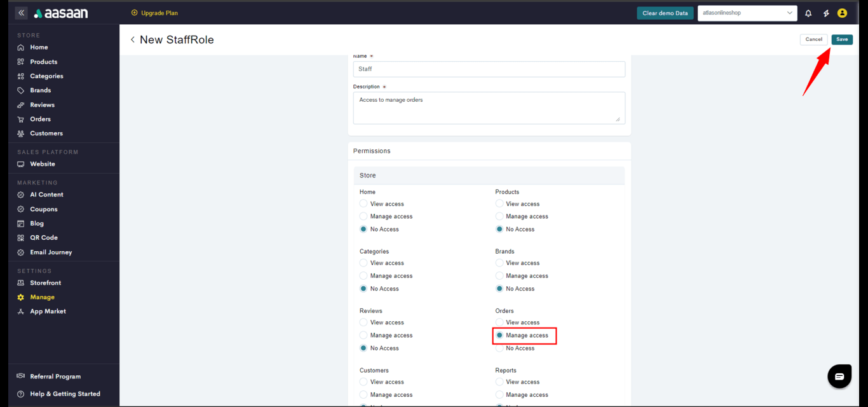Open App Market from sidebar
Viewport: 868px width, 407px height.
coord(48,312)
